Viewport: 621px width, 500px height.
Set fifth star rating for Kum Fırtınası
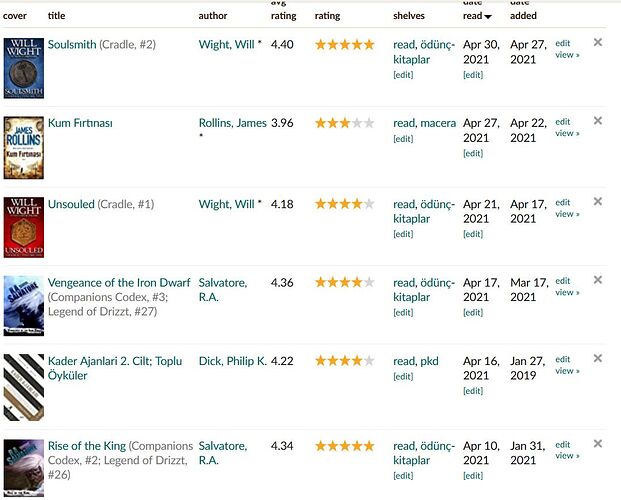(368, 123)
